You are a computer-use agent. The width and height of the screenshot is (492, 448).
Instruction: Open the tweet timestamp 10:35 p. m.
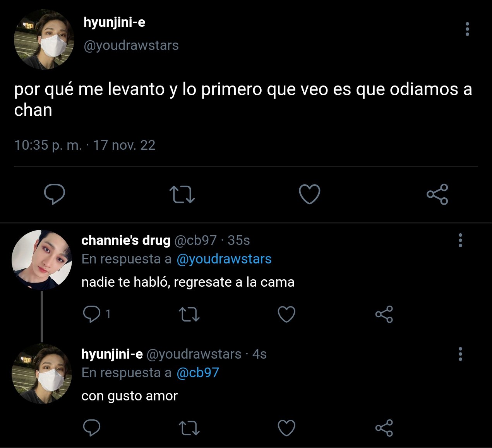pyautogui.click(x=48, y=145)
